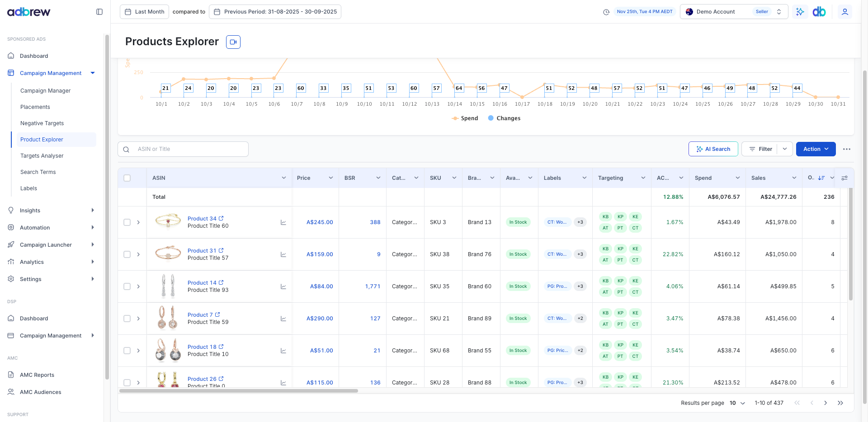Open the table column settings icon

pyautogui.click(x=844, y=178)
